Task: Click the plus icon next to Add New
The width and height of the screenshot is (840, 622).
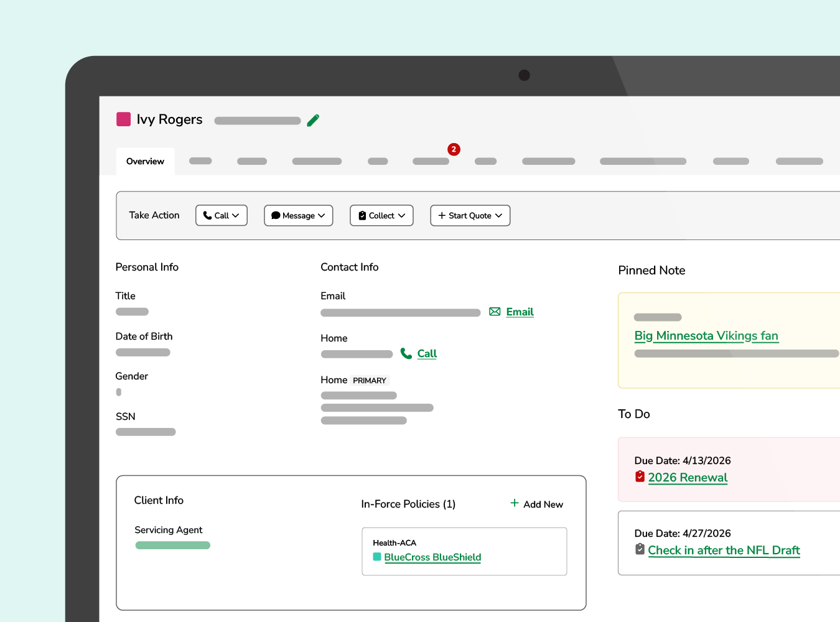Action: 515,503
